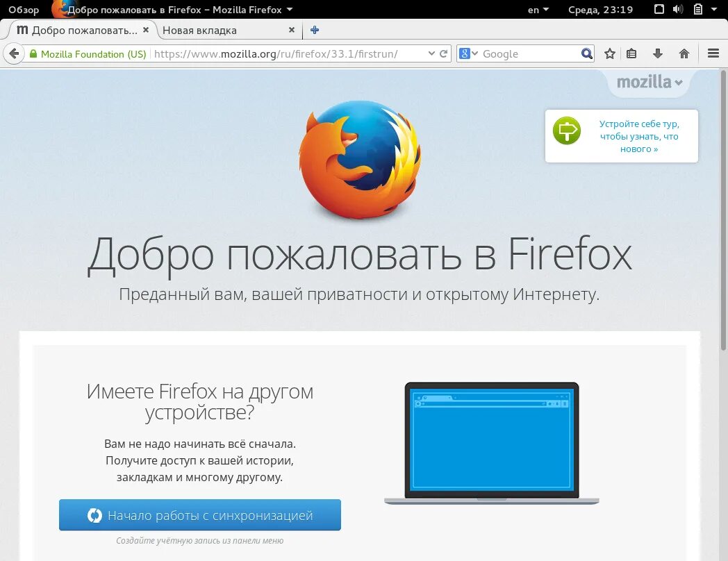Expand the system status menu arrow
This screenshot has width=728, height=561.
tap(714, 9)
